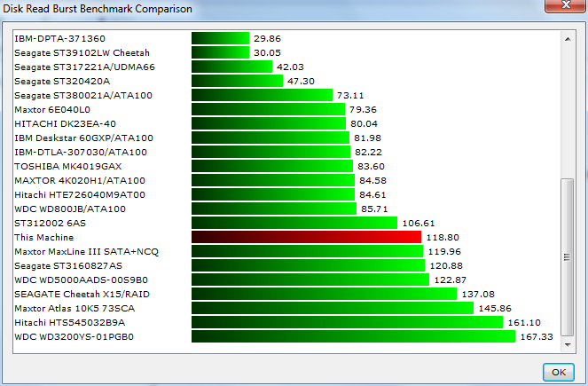Close the Disk Read Burst Benchmark dialog
The height and width of the screenshot is (386, 588).
pyautogui.click(x=566, y=5)
